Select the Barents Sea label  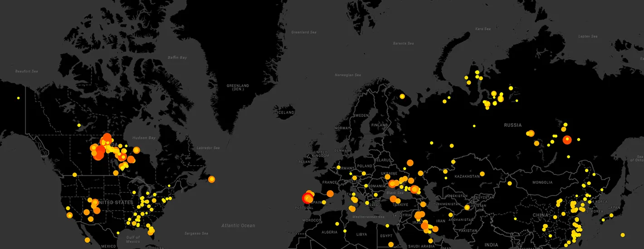pos(403,43)
